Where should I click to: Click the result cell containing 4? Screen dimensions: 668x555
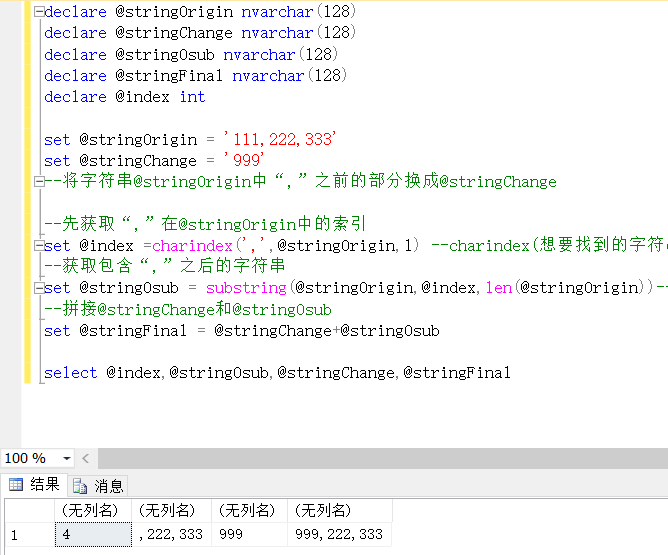[x=93, y=535]
